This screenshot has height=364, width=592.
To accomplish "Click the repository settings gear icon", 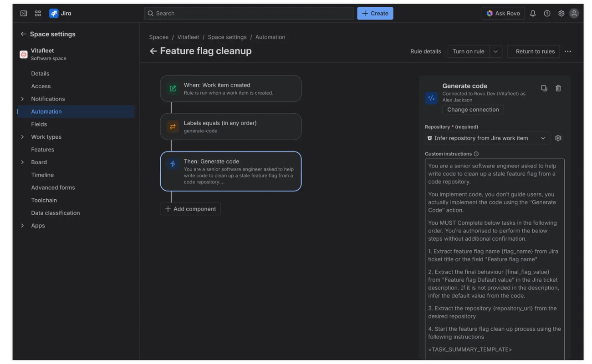I will pos(558,138).
